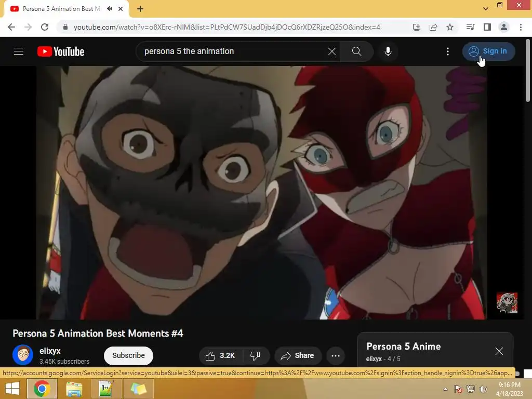Open File Explorer from the taskbar
532x399 pixels.
74,389
